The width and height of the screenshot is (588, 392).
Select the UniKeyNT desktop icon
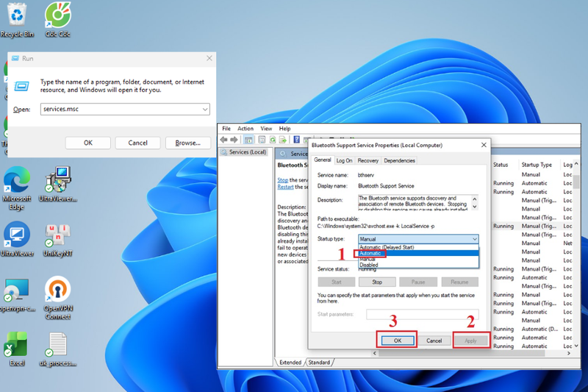coord(58,240)
